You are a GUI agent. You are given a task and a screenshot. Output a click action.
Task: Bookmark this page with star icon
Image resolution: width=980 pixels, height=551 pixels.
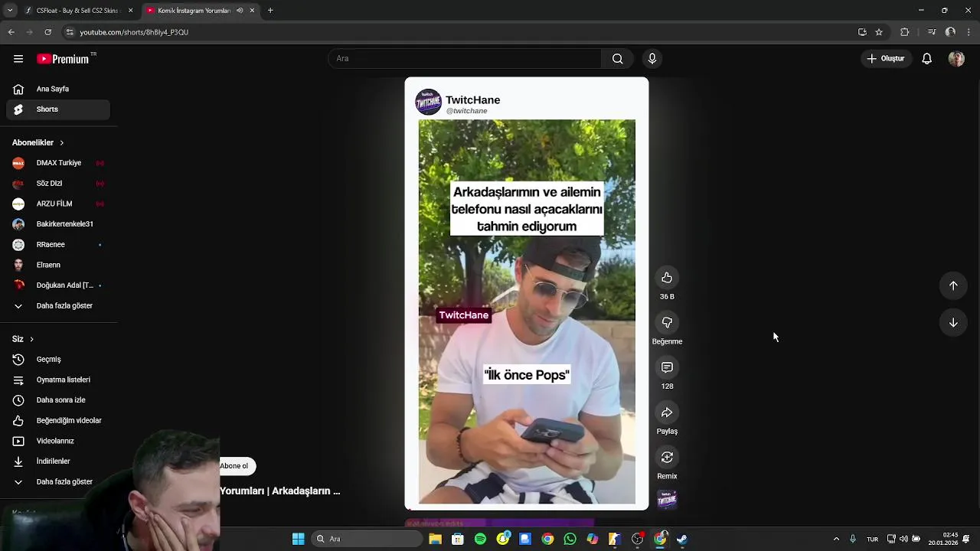point(879,32)
